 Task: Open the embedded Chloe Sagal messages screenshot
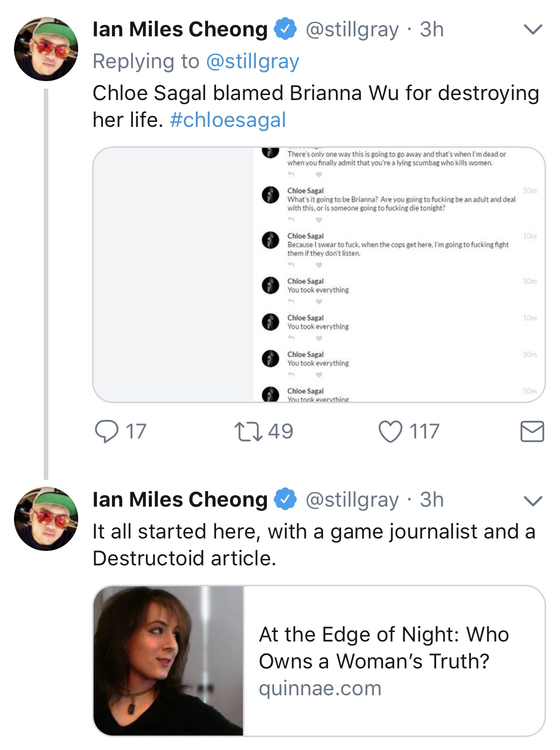(x=319, y=275)
